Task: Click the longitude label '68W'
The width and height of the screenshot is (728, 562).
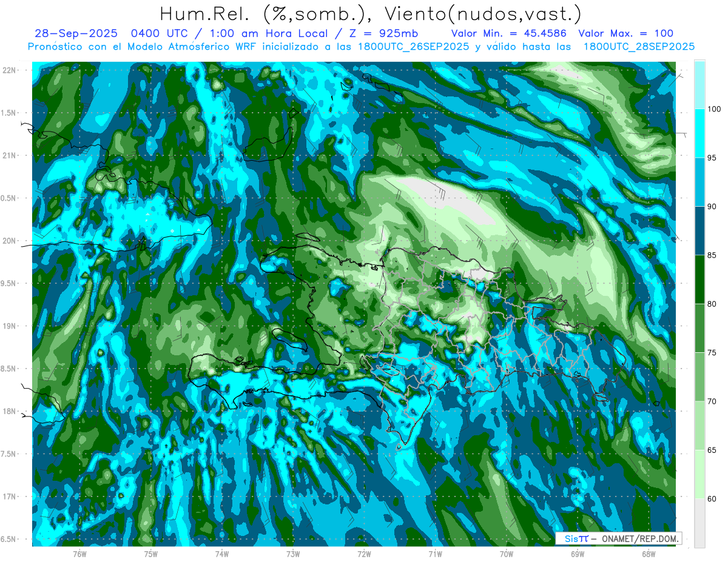Action: (x=649, y=554)
